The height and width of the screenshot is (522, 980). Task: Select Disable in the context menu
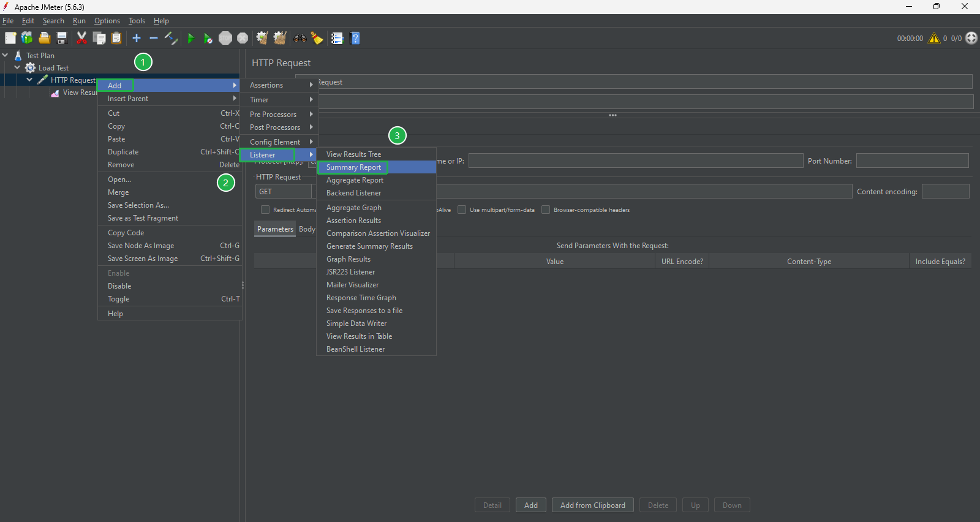tap(169, 286)
